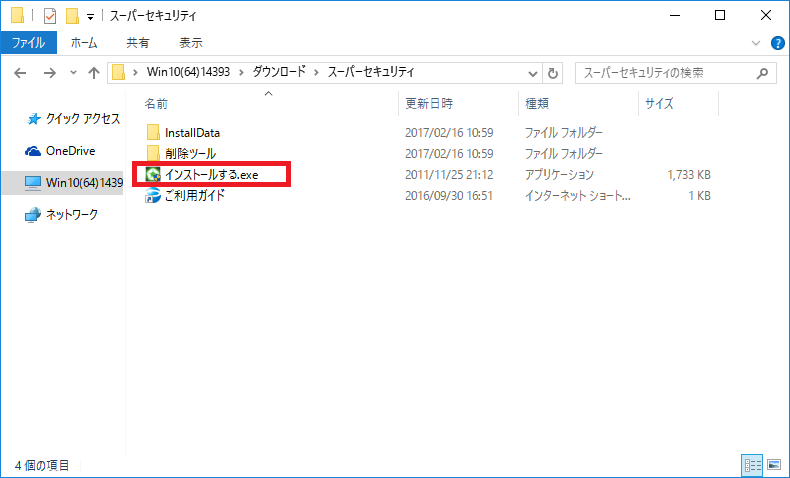The height and width of the screenshot is (478, 790).
Task: Click the ネットワーク network icon
Action: [x=33, y=215]
